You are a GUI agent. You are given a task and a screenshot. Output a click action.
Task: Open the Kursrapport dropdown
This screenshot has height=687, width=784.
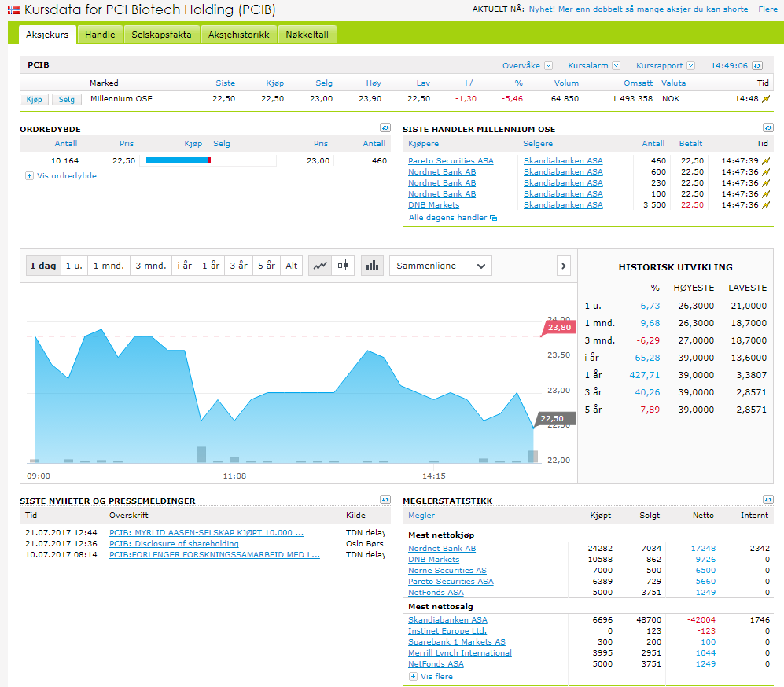pos(690,66)
